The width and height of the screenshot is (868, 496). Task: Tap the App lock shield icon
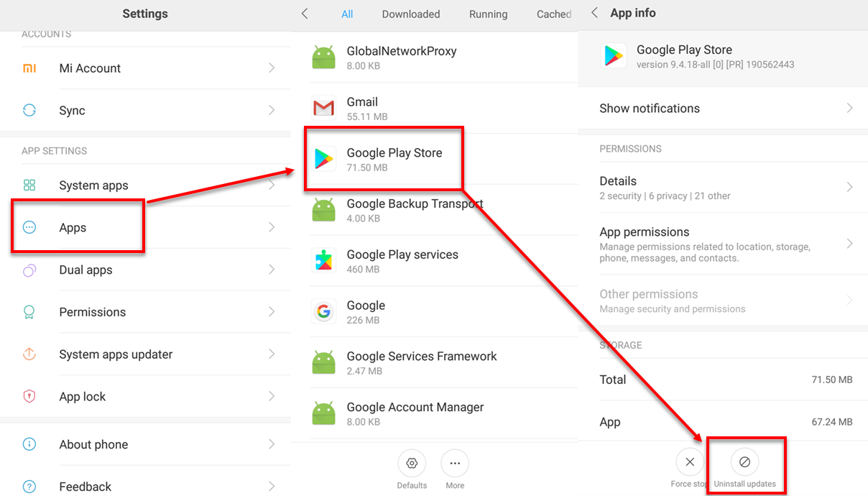click(x=29, y=397)
